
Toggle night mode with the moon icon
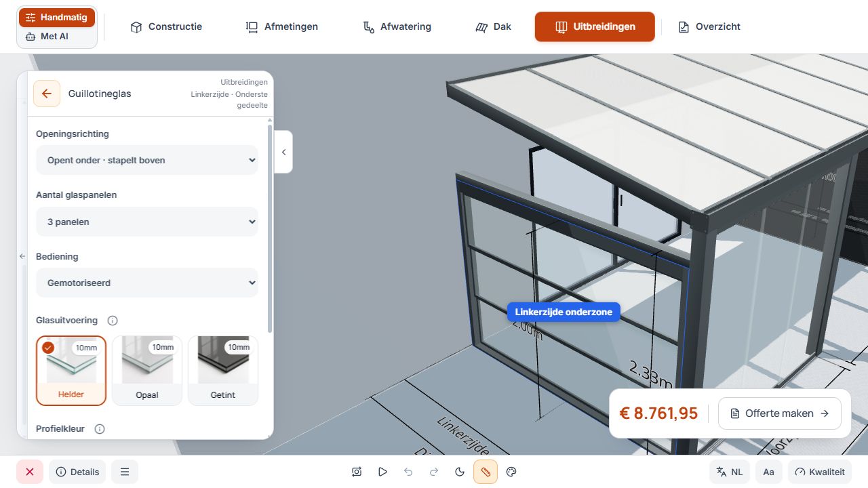(460, 472)
